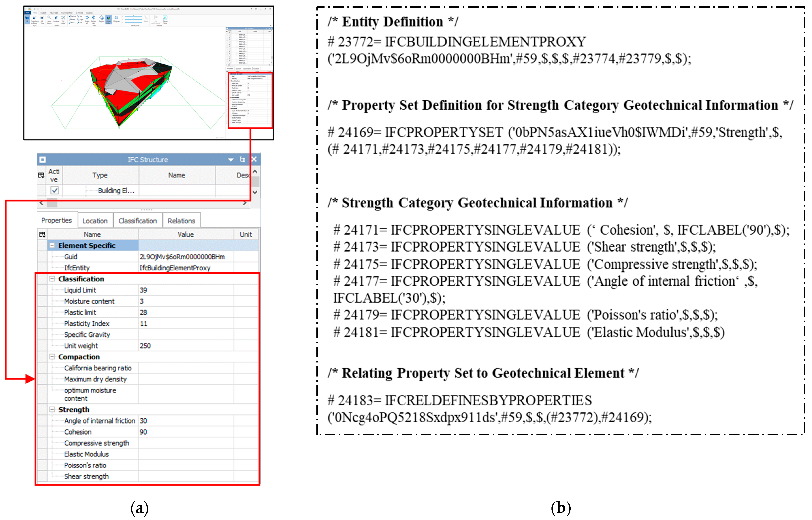Image resolution: width=812 pixels, height=520 pixels.
Task: Click the column chooser icon in Properties grid
Action: click(x=42, y=234)
